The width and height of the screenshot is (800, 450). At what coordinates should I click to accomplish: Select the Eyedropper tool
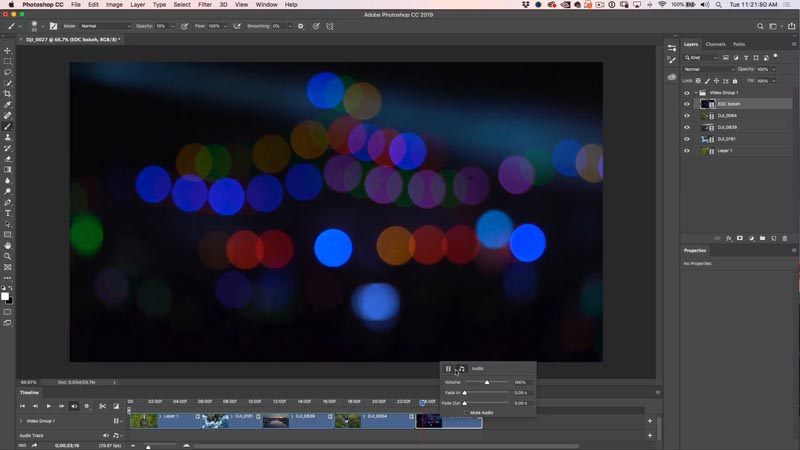8,105
